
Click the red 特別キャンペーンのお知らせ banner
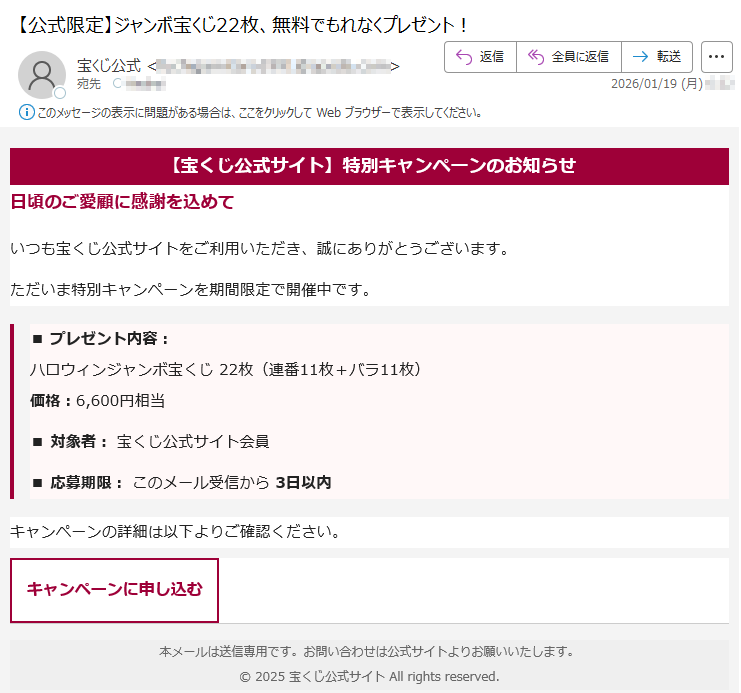coord(369,166)
